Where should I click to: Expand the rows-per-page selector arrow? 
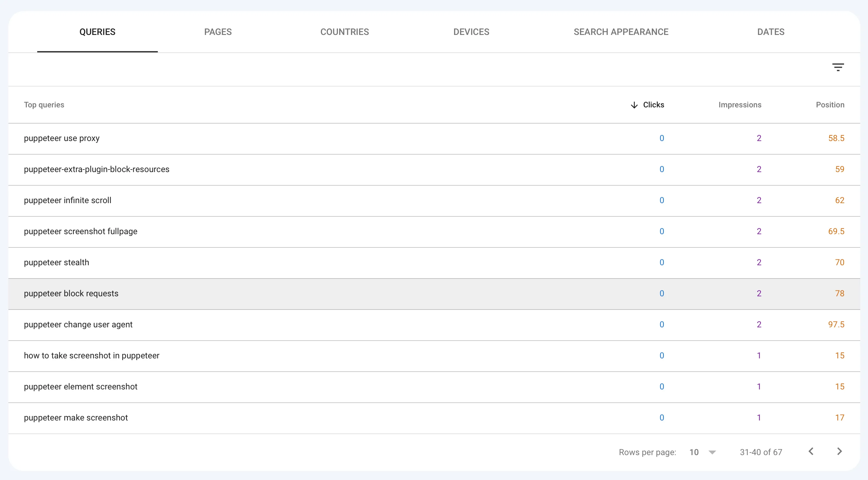pos(712,453)
